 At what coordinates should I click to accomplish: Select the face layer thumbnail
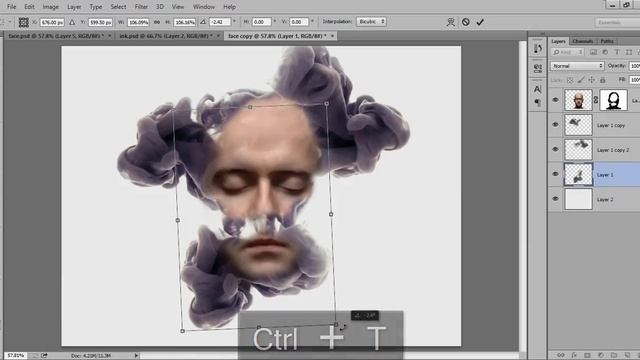coord(578,100)
